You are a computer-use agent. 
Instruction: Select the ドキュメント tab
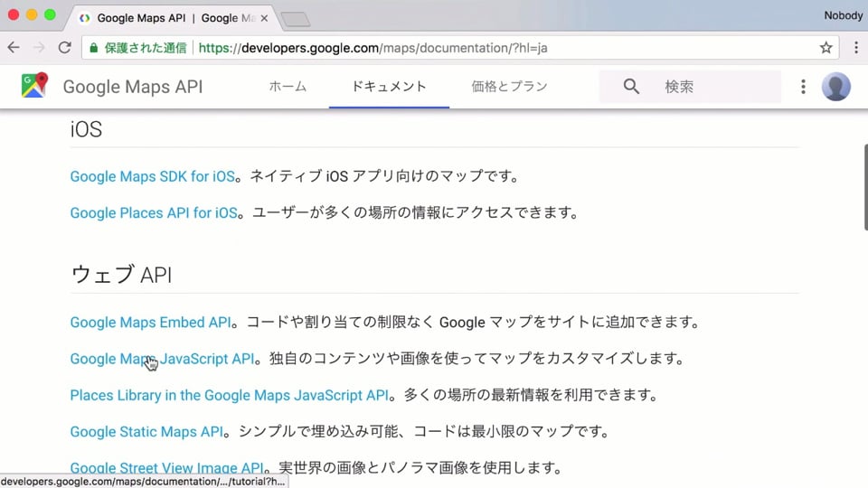pos(389,87)
